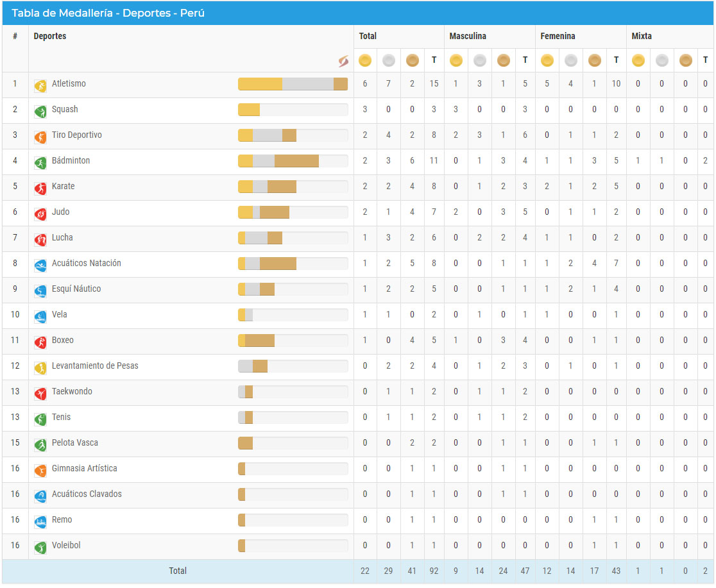The image size is (716, 588).
Task: Click the Bádminton sport icon
Action: pos(40,162)
